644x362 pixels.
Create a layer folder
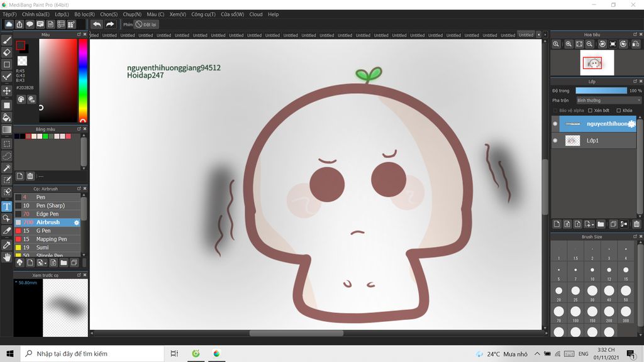coord(601,224)
